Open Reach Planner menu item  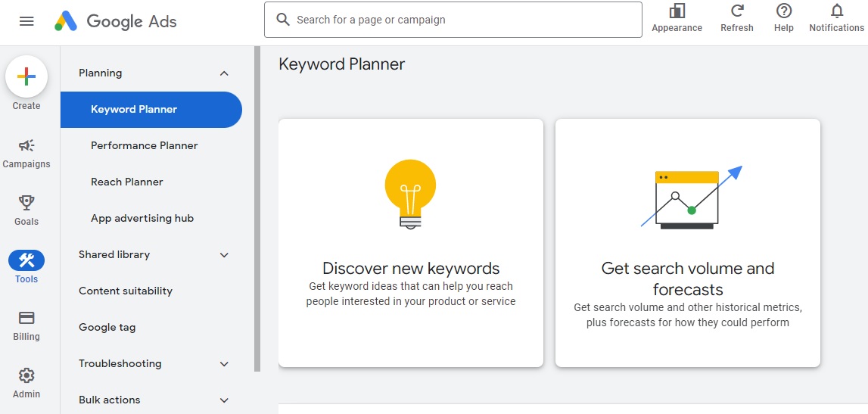tap(126, 182)
